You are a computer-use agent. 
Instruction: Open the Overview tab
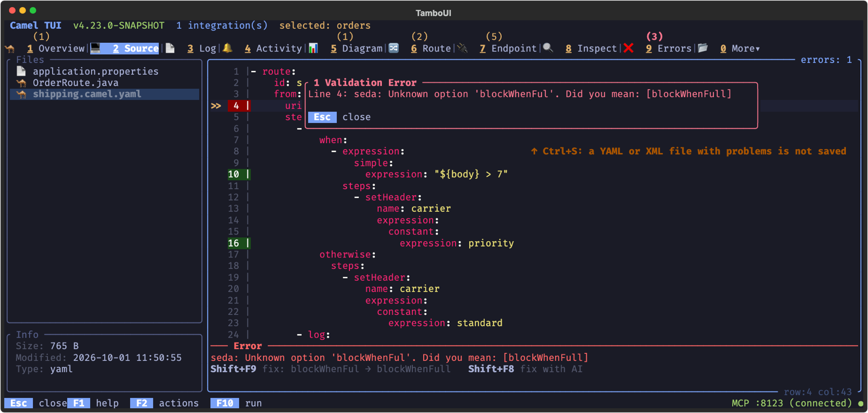tap(56, 48)
